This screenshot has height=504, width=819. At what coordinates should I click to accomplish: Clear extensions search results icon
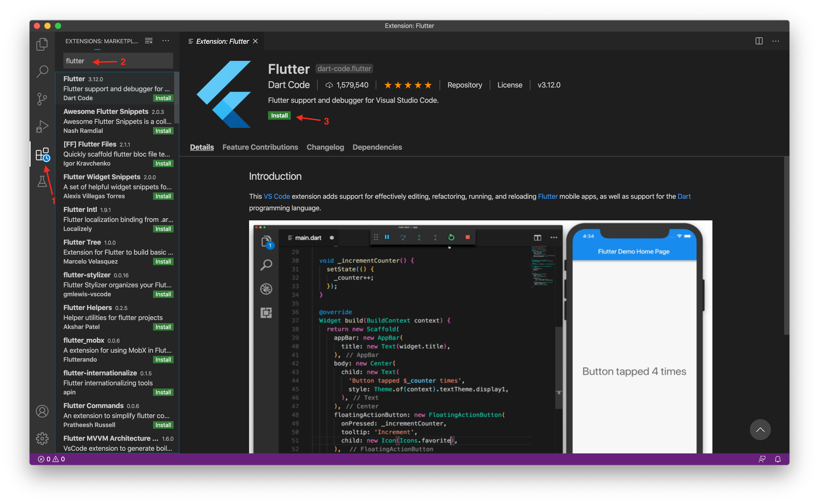click(149, 41)
